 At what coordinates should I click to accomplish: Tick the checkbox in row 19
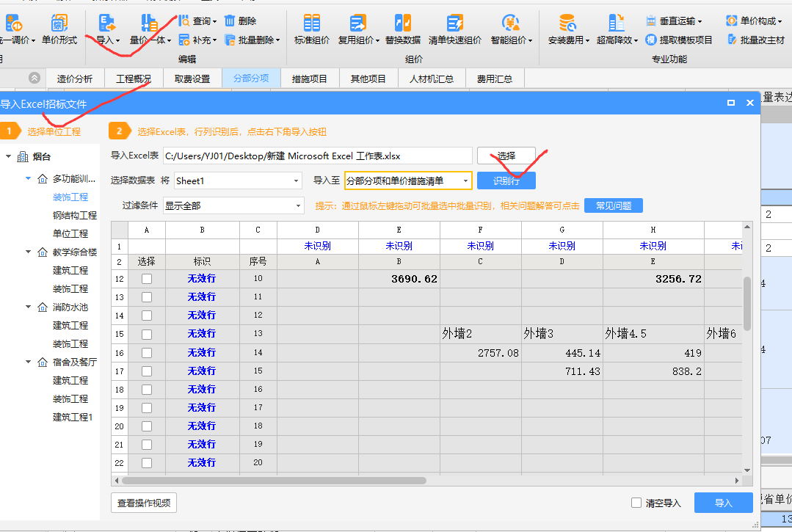147,408
